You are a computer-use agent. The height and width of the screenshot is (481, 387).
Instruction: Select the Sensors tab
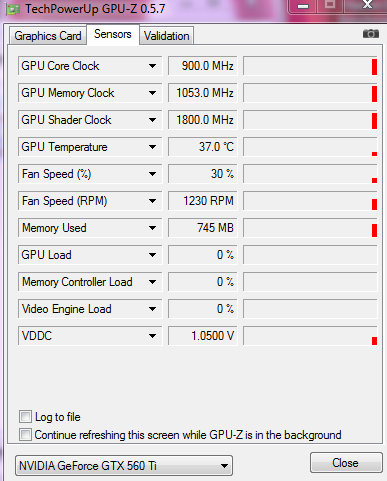[x=113, y=34]
